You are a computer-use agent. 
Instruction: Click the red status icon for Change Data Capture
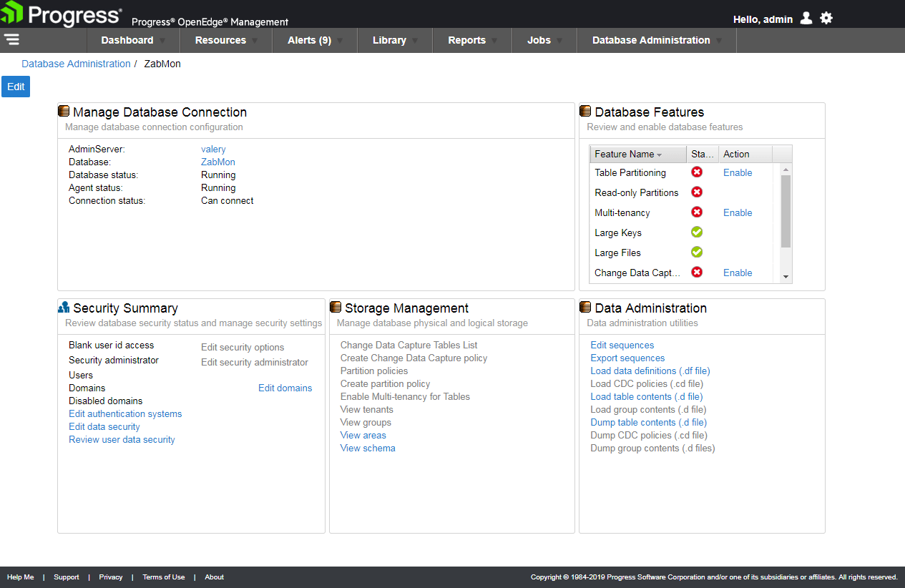[x=697, y=273]
